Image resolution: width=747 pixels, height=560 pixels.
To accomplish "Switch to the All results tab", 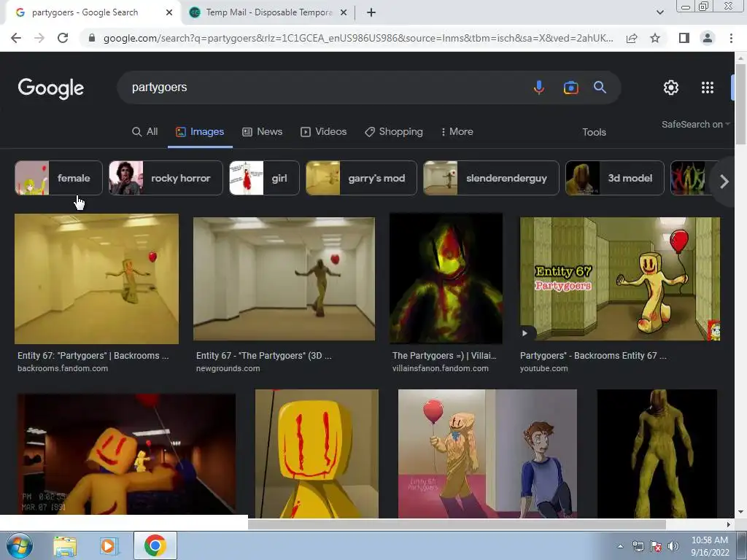I will [x=145, y=132].
